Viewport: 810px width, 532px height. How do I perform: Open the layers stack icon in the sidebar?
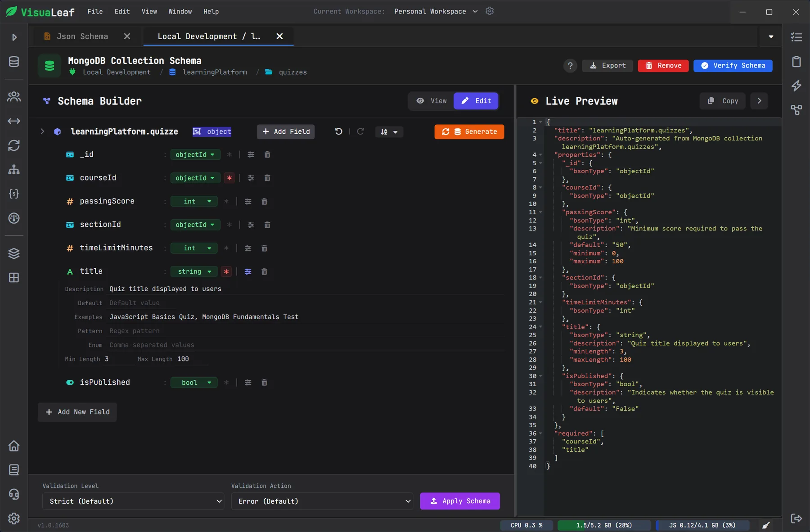[14, 253]
